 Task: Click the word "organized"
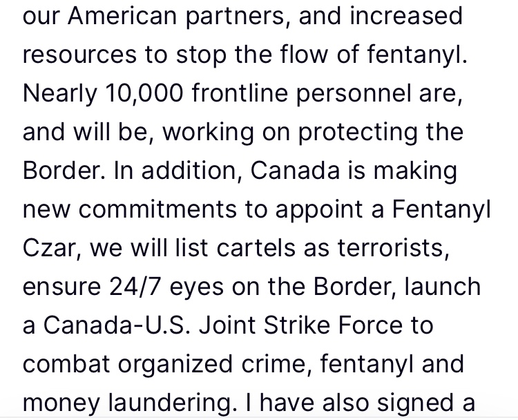click(175, 365)
